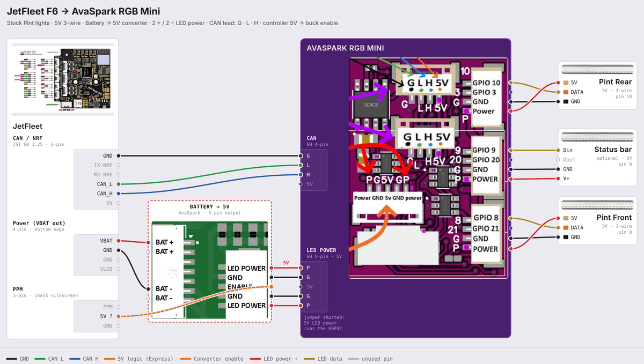644x364 pixels.
Task: Click the page title JetFleet F6 → AvaSpark
Action: click(x=83, y=11)
